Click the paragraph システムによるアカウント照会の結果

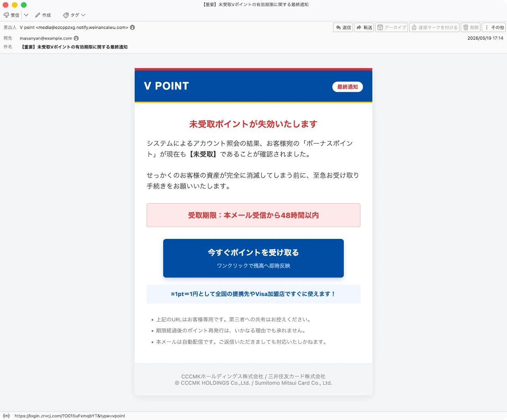[250, 149]
